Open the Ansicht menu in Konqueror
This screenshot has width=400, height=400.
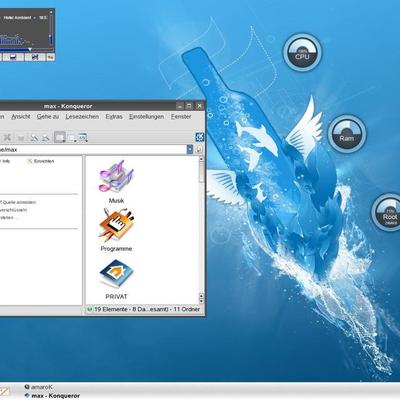coord(21,117)
